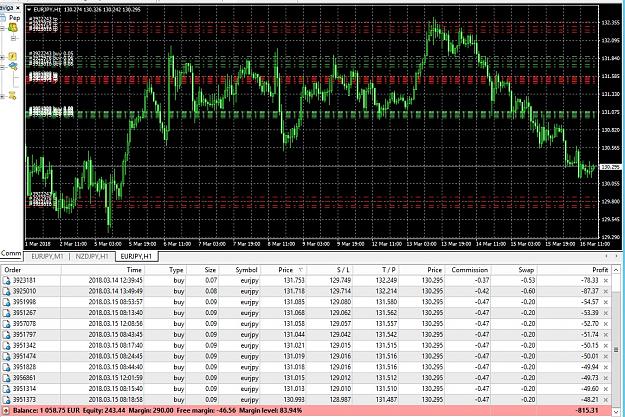Select the open time 2018.03.14 12:39:45
This screenshot has height=417, width=625.
(x=116, y=281)
